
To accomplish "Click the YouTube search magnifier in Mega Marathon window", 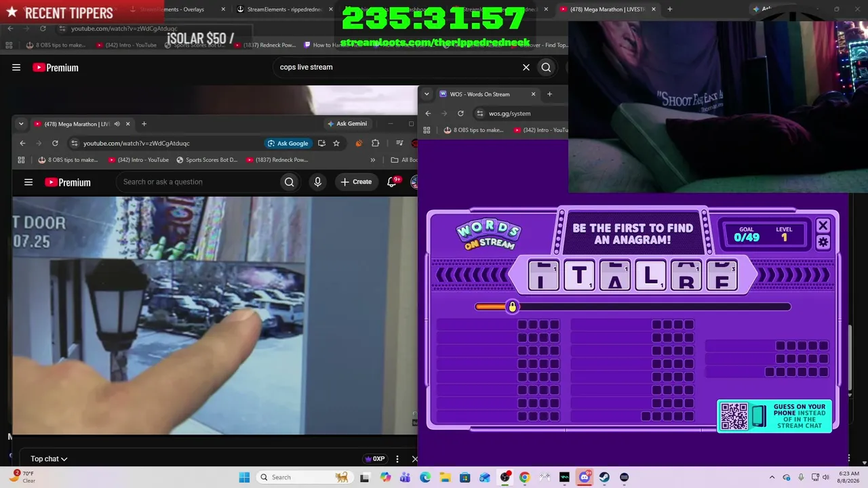I will click(x=290, y=182).
